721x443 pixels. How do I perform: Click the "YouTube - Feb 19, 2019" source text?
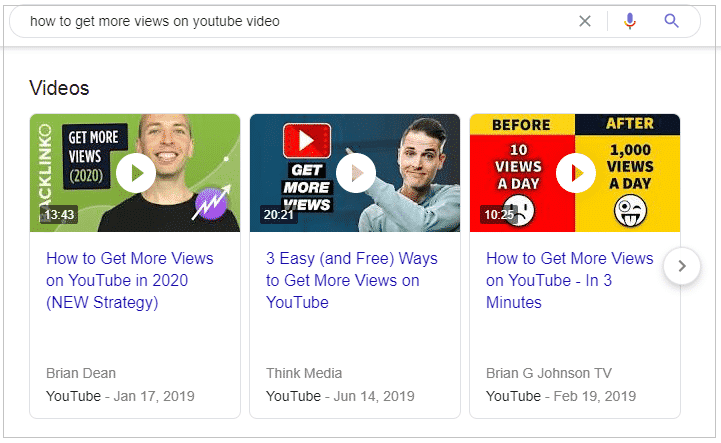point(561,396)
